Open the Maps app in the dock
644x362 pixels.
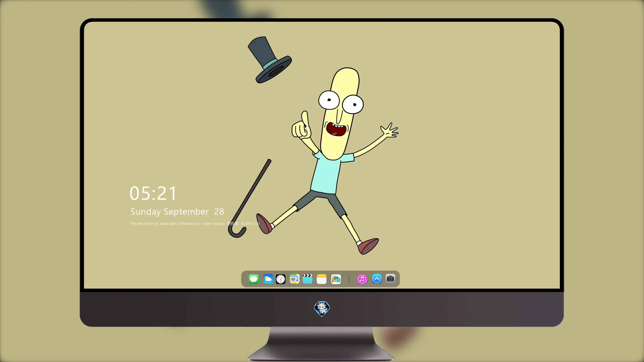pyautogui.click(x=294, y=279)
